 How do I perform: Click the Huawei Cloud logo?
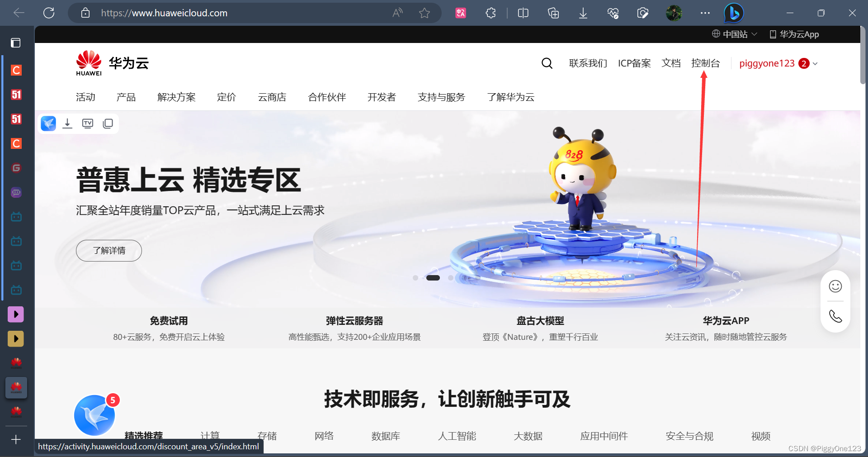coord(112,63)
